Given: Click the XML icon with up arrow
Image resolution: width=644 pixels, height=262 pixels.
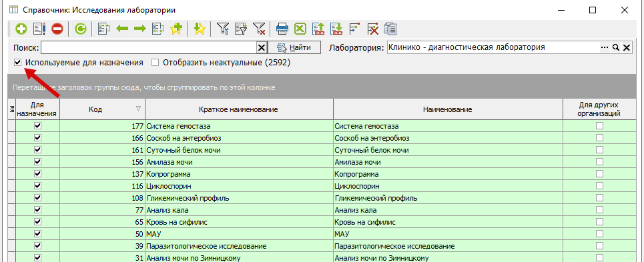Looking at the screenshot, I should point(318,29).
